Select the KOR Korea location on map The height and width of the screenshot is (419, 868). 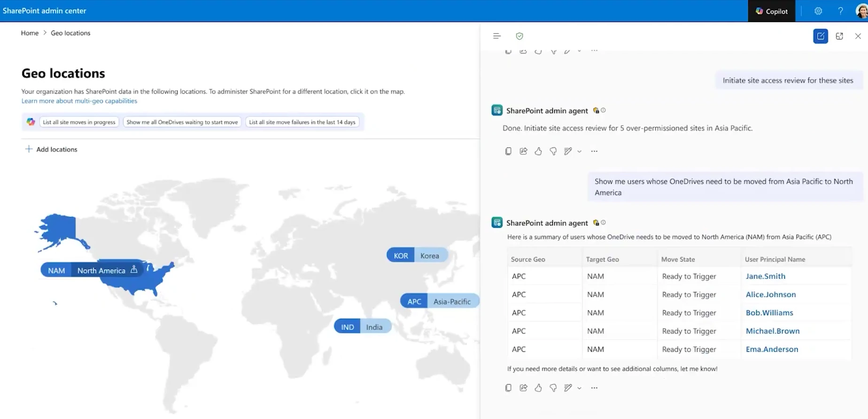(417, 256)
